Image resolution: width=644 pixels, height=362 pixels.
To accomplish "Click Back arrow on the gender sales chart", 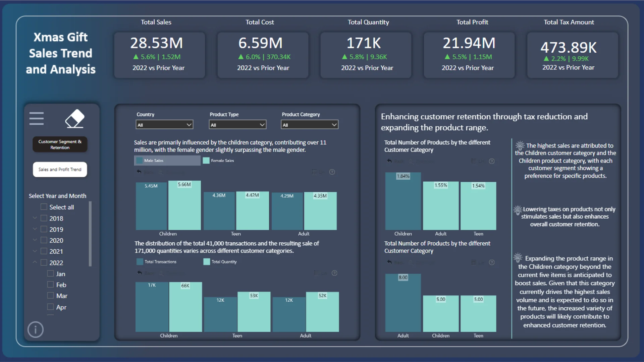I will (x=139, y=172).
